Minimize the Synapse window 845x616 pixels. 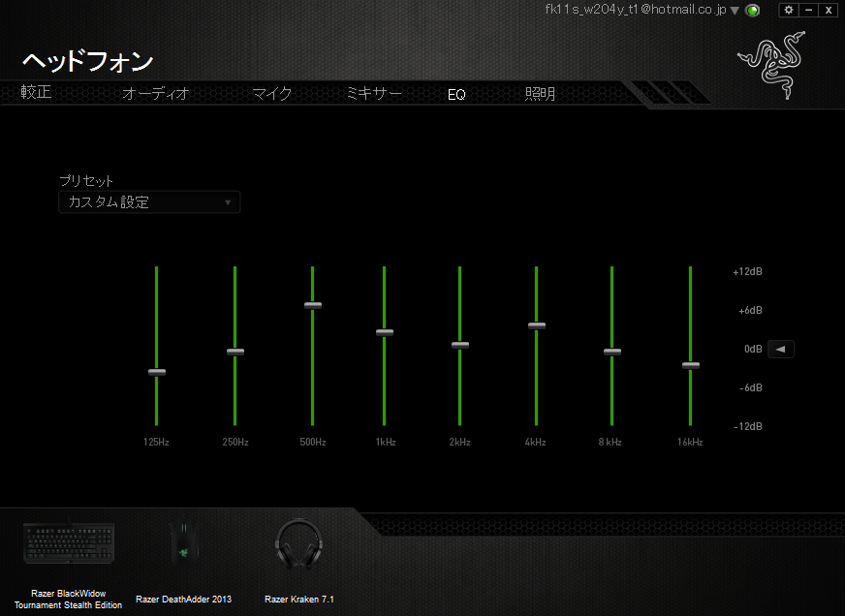808,10
